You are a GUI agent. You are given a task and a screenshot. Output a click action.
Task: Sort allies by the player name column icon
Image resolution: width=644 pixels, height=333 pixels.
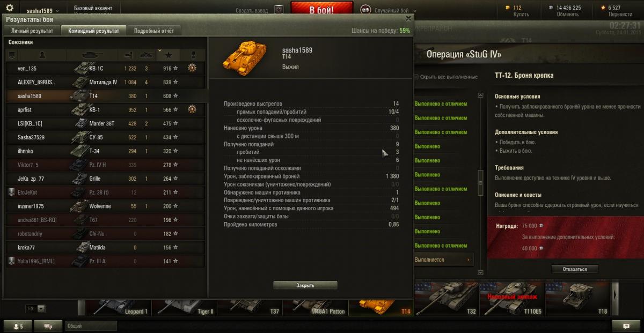click(x=42, y=55)
